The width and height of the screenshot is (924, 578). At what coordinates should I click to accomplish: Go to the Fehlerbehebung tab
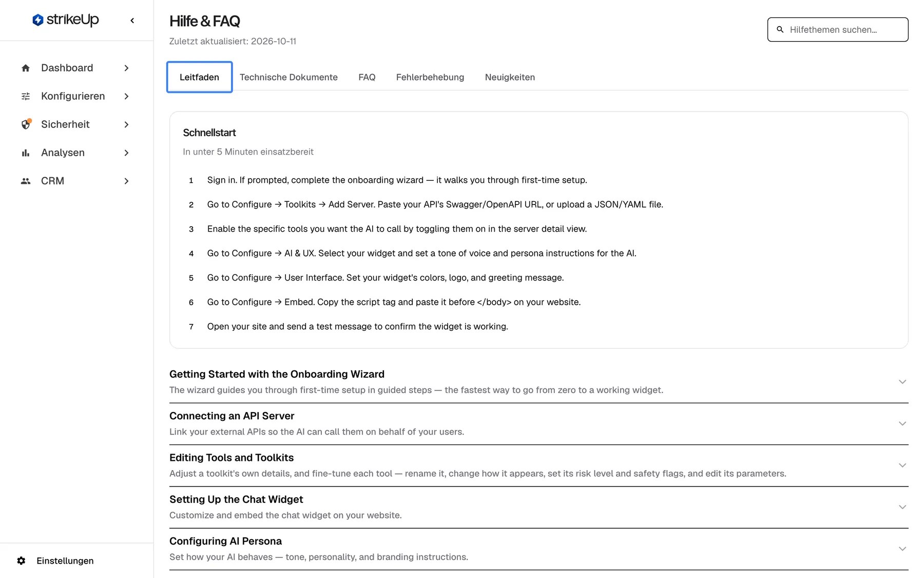430,77
